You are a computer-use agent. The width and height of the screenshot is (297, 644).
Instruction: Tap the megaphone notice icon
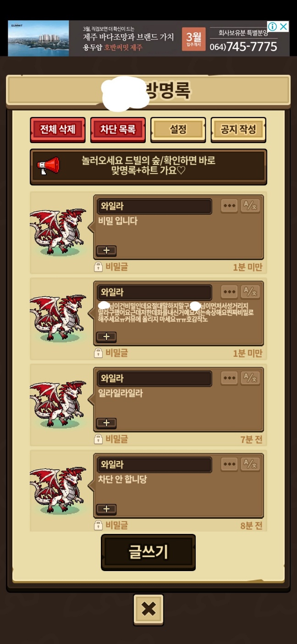pos(48,166)
